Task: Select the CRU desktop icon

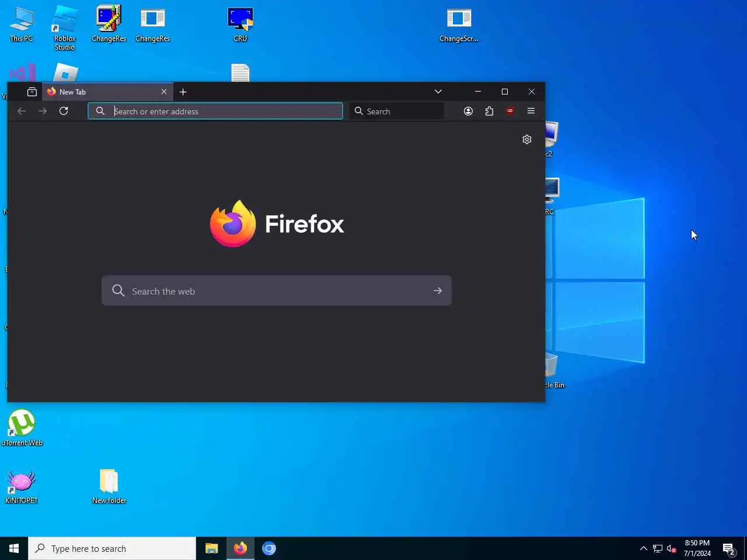Action: coord(240,24)
